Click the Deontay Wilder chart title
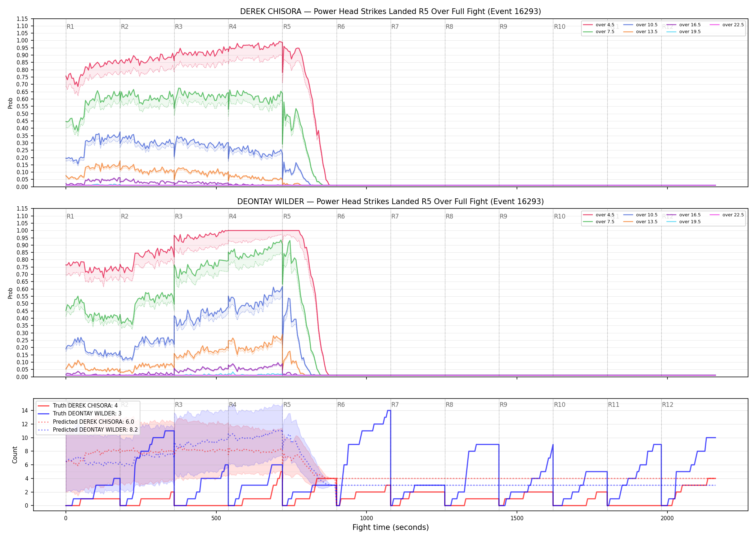The height and width of the screenshot is (540, 756). coord(391,202)
